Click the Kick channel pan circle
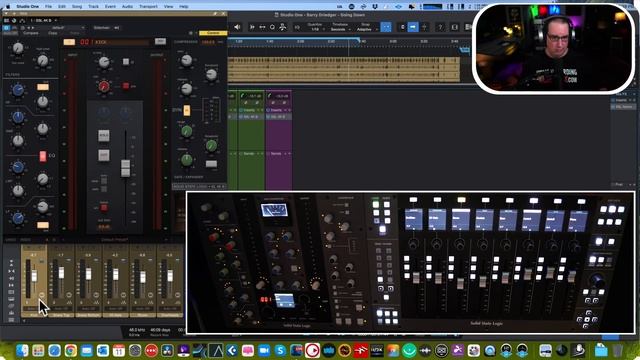 click(42, 295)
